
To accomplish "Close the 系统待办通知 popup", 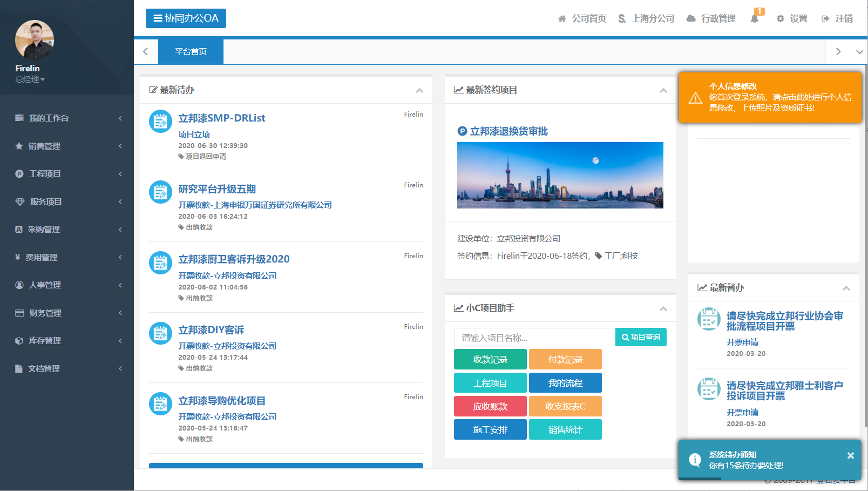I will point(851,455).
